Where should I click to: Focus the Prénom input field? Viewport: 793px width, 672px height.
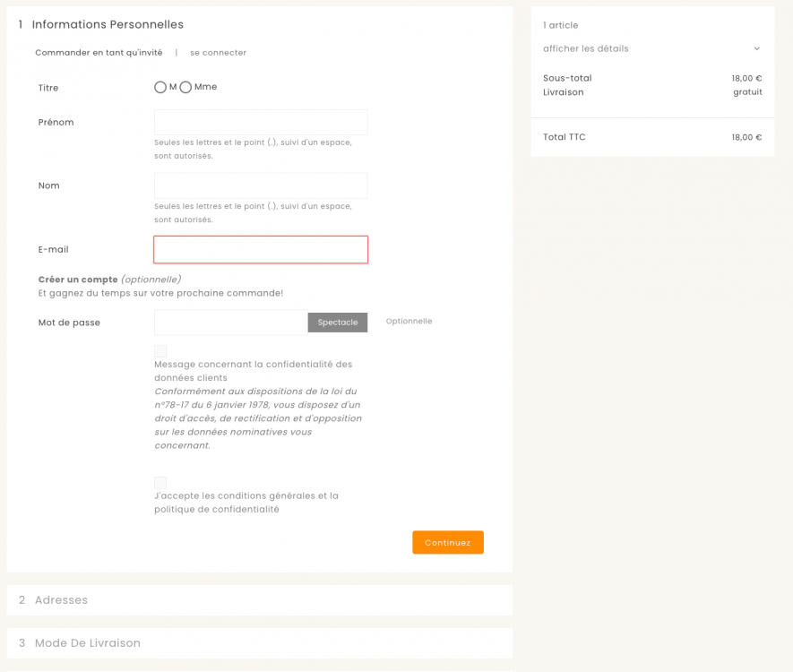click(261, 123)
